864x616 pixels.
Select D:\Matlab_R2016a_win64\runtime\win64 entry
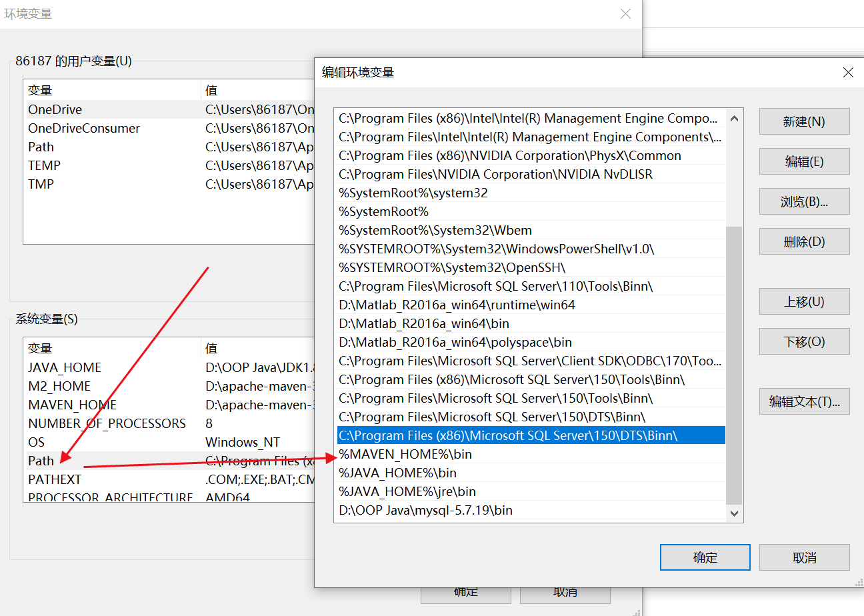[531, 305]
